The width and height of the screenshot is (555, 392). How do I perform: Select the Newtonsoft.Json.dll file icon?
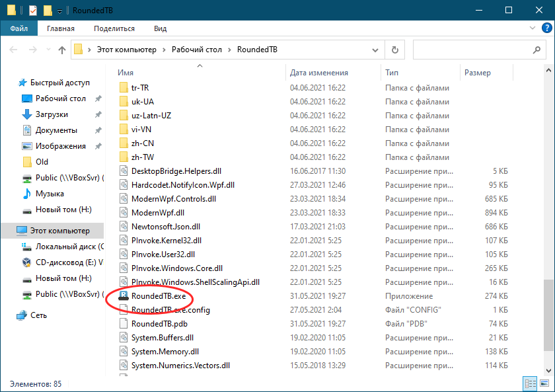pyautogui.click(x=124, y=226)
